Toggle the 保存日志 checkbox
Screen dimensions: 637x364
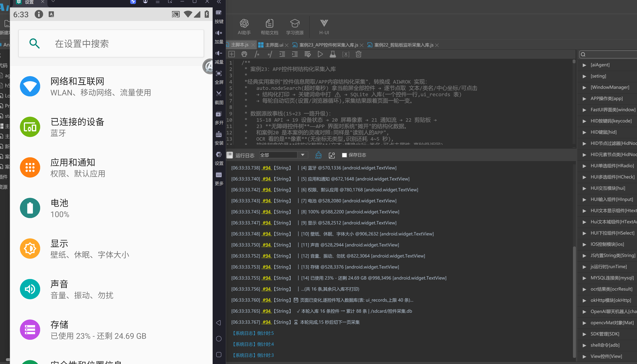tap(344, 155)
